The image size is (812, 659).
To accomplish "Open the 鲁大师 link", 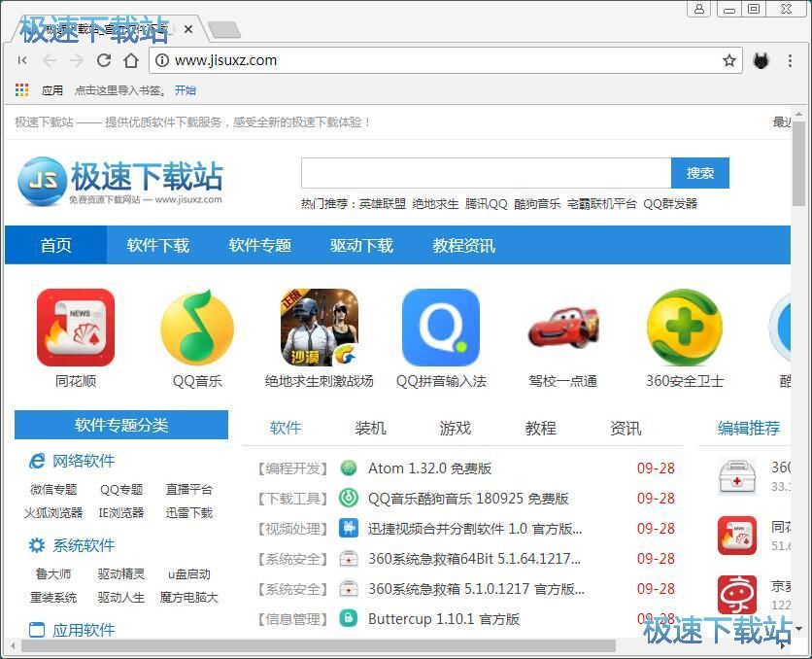I will tap(53, 573).
